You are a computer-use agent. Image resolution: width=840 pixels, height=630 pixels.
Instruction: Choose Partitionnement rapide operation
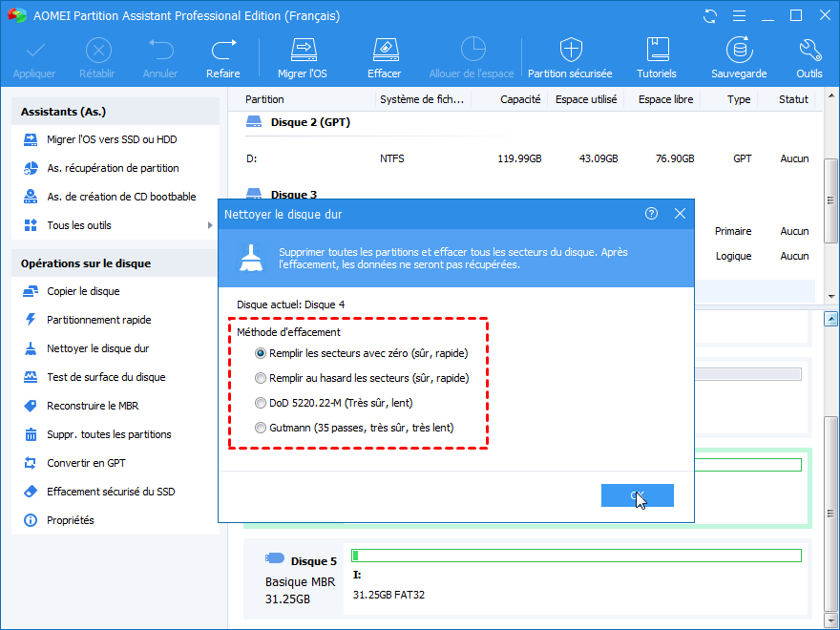99,320
